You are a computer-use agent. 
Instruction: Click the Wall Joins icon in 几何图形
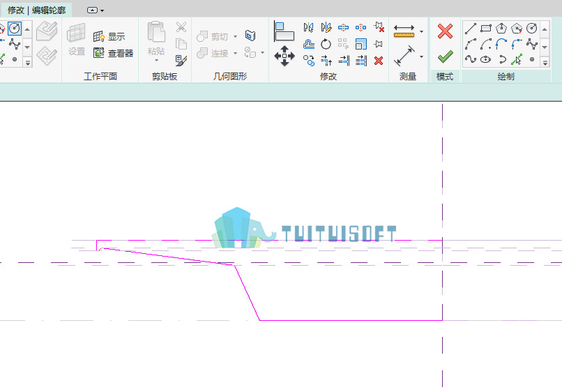(250, 36)
